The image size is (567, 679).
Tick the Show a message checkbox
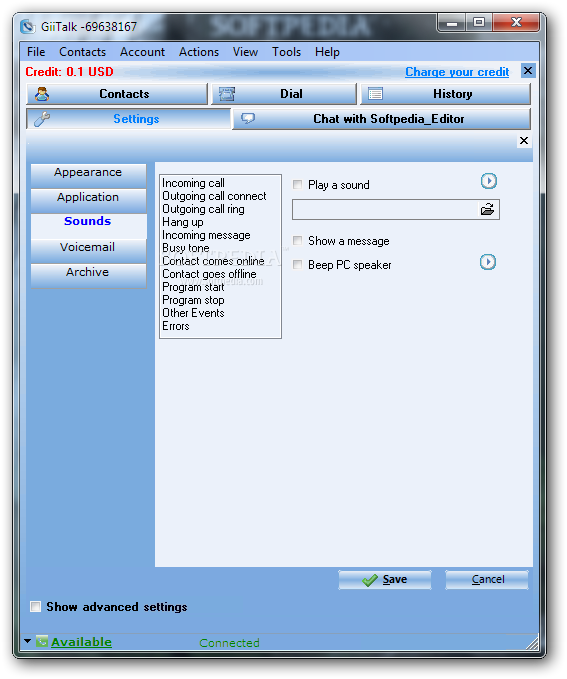(x=298, y=240)
